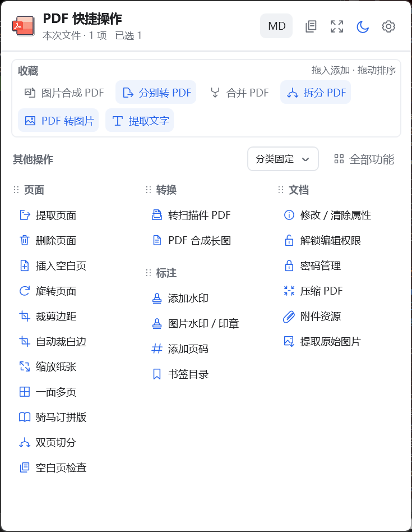Click the PDF app logo icon
The width and height of the screenshot is (412, 532).
pyautogui.click(x=24, y=26)
